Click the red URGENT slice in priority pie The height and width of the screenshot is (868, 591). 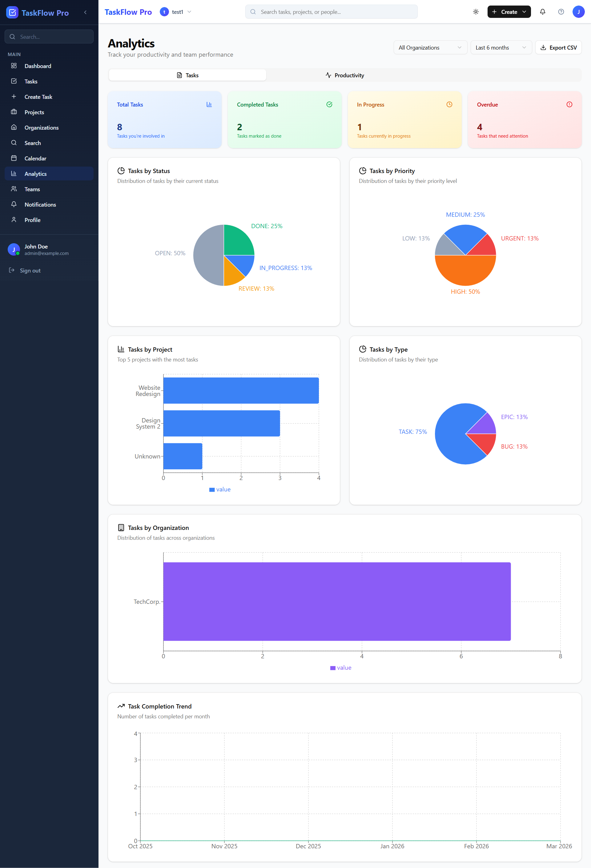(x=484, y=247)
